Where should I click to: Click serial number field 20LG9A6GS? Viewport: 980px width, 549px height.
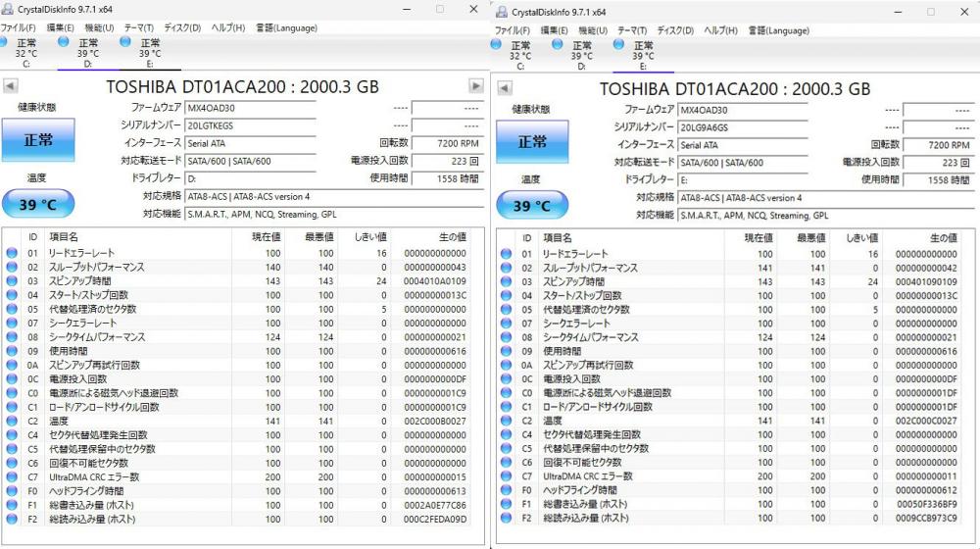pos(743,127)
